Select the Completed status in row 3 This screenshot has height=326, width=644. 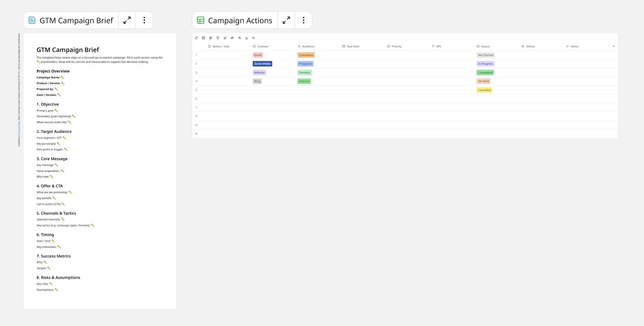(x=485, y=72)
